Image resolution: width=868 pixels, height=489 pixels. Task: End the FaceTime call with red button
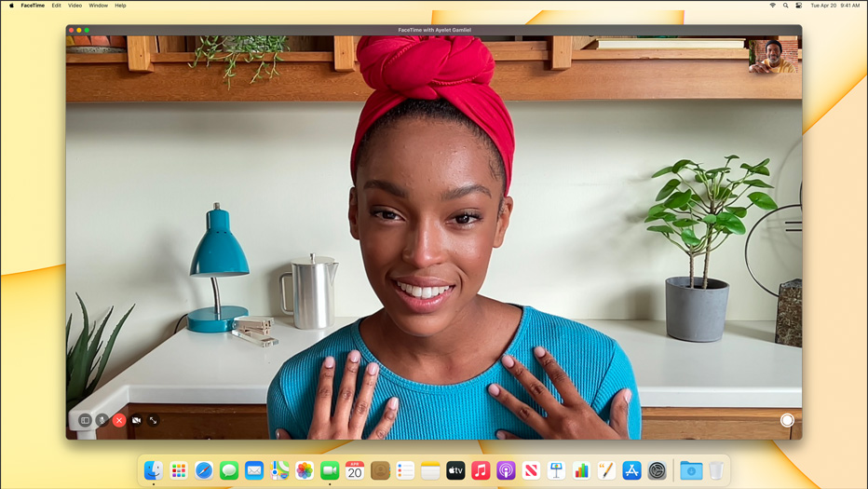tap(119, 420)
